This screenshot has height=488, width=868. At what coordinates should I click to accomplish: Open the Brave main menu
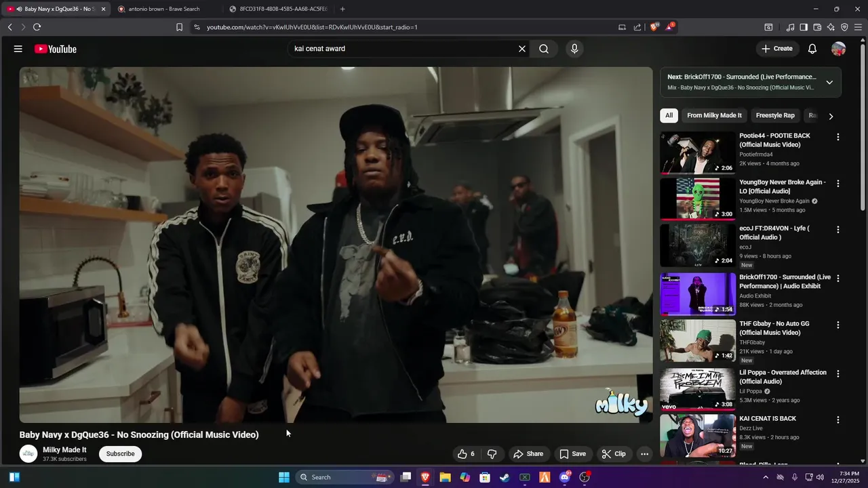pyautogui.click(x=859, y=27)
